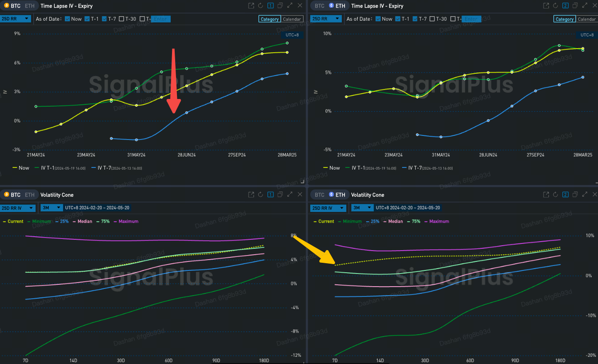The height and width of the screenshot is (364, 598).
Task: Expand 25D RR IV dropdown in ETH Volatility Cone
Action: [328, 208]
